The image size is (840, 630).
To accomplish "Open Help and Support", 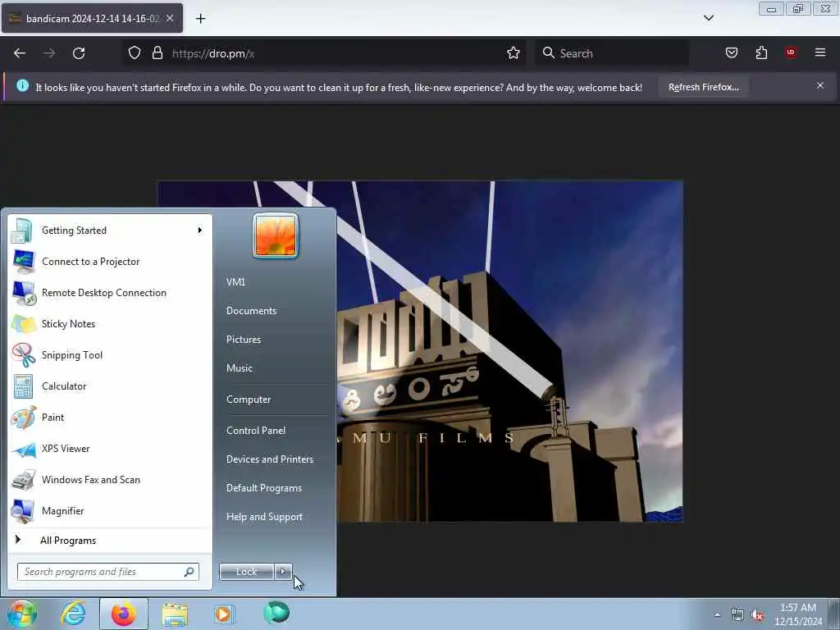I will (264, 517).
